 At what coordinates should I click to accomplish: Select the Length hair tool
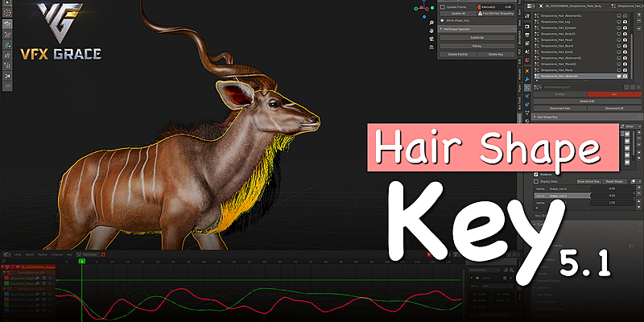[x=7, y=55]
